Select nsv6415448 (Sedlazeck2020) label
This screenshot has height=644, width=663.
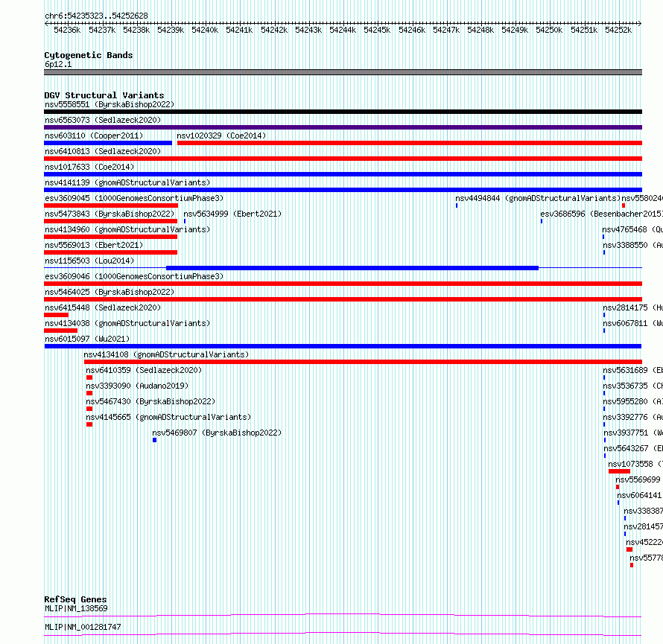[103, 307]
